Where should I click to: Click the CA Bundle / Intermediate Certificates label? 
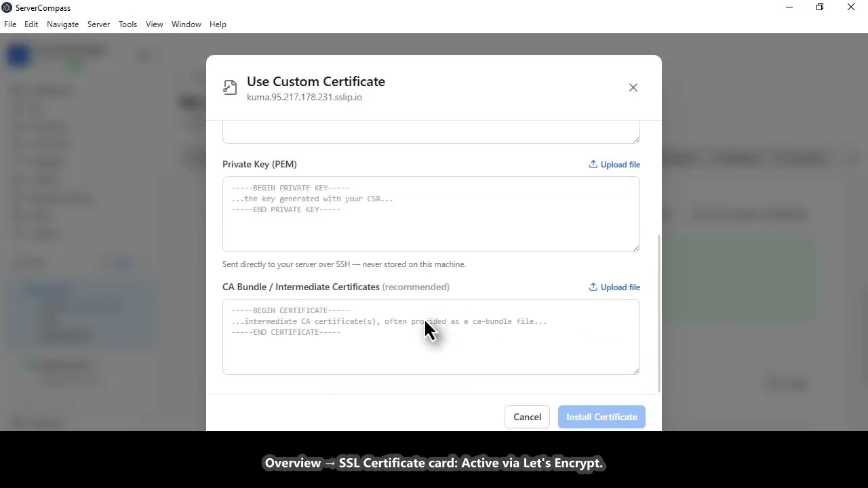301,287
